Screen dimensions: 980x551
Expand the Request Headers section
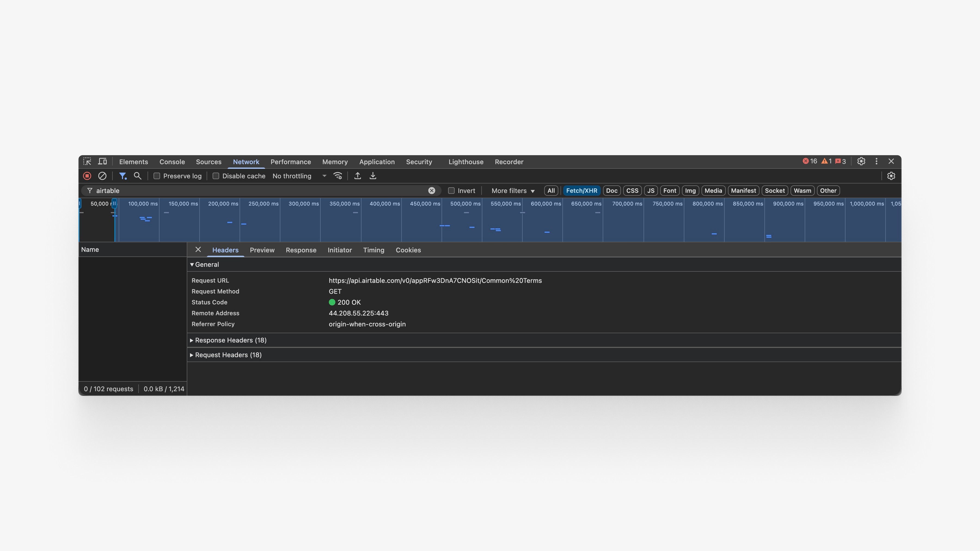point(228,355)
